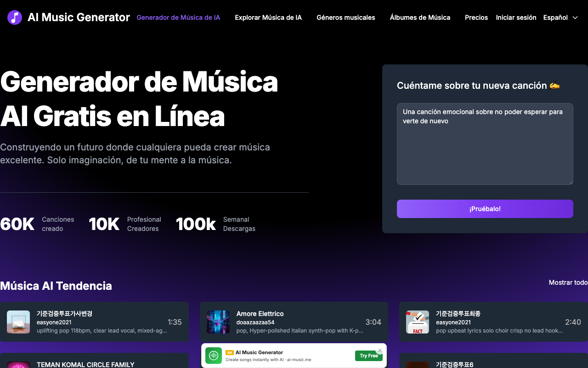This screenshot has width=588, height=368.
Task: Click Try Free in the ad banner
Action: (x=368, y=356)
